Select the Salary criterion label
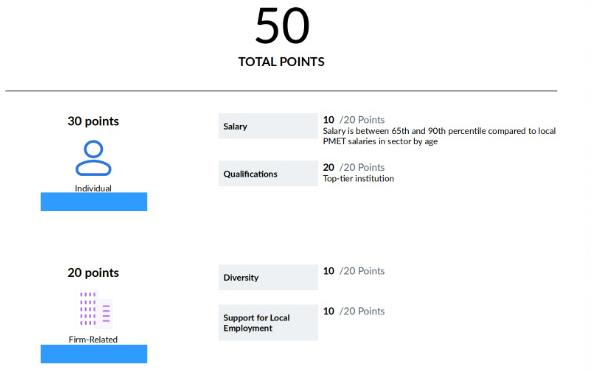Image resolution: width=591 pixels, height=372 pixels. (268, 126)
